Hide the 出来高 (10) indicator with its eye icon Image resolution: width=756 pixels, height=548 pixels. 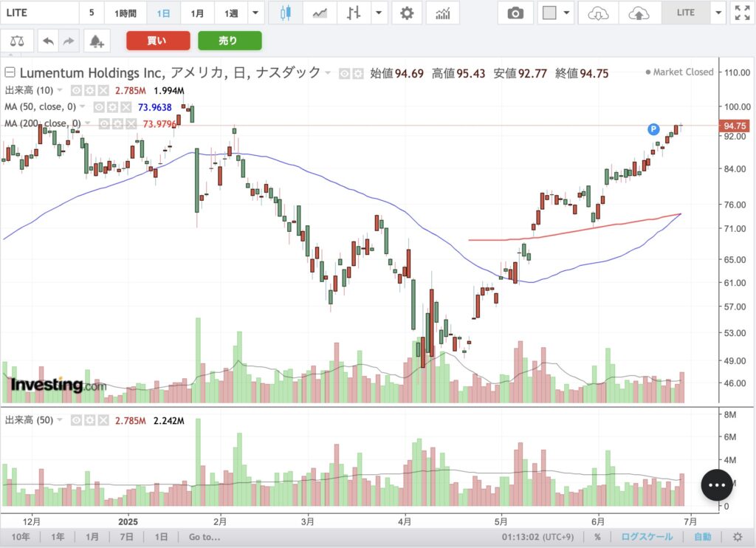(x=76, y=90)
